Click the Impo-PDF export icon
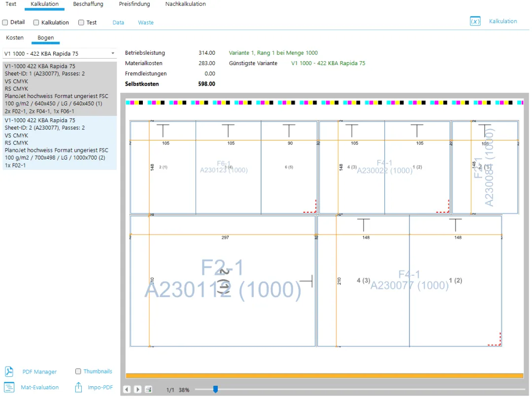Screen dimensions: 532x399 [x=78, y=387]
